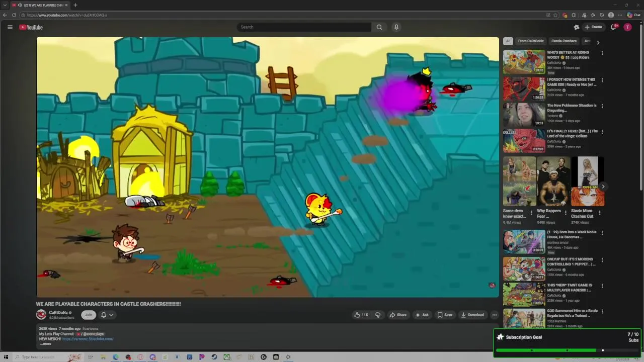The height and width of the screenshot is (362, 644).
Task: Activate voice search microphone icon
Action: 396,27
